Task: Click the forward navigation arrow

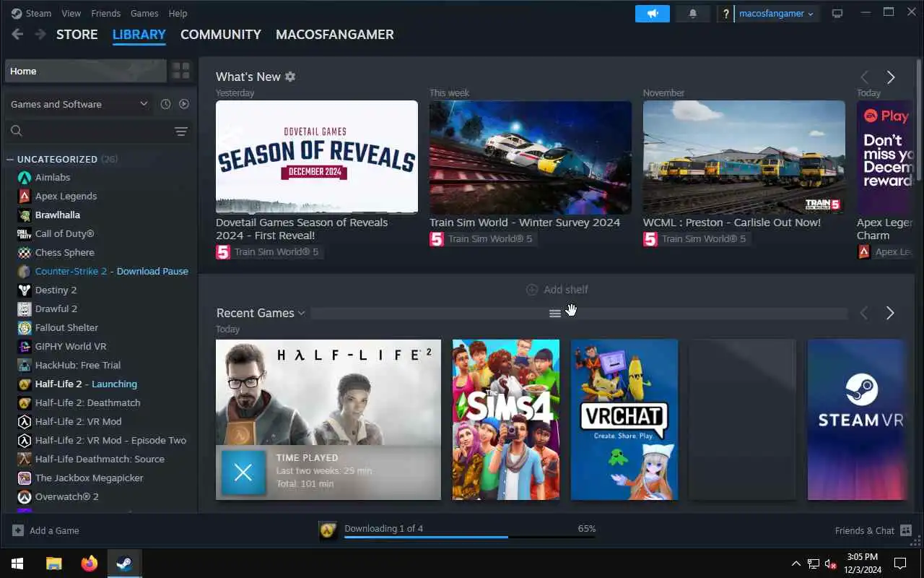Action: 40,34
